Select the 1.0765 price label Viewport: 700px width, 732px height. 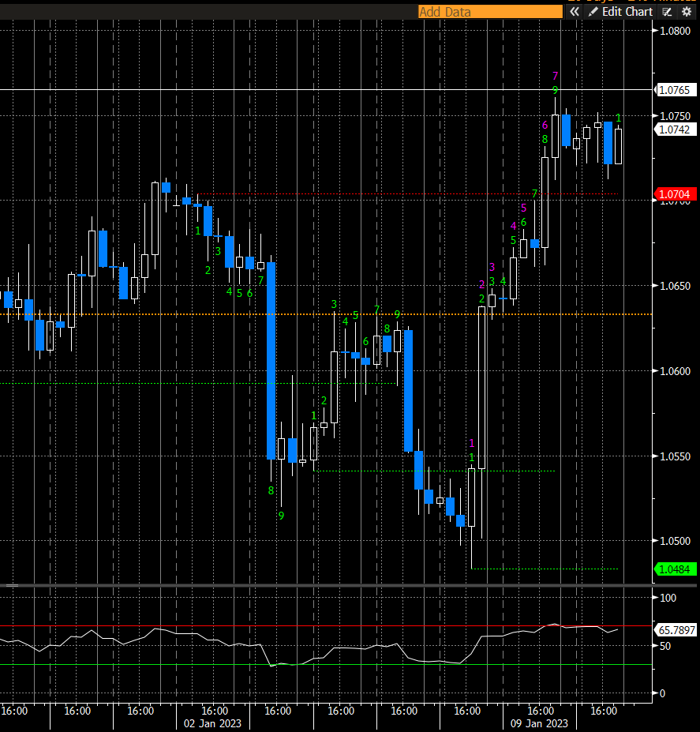(674, 90)
